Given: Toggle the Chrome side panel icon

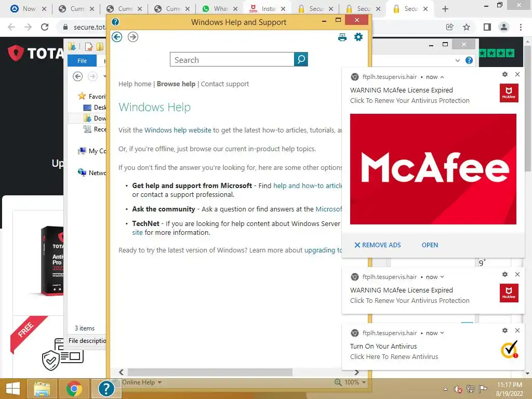Looking at the screenshot, I should [487, 27].
